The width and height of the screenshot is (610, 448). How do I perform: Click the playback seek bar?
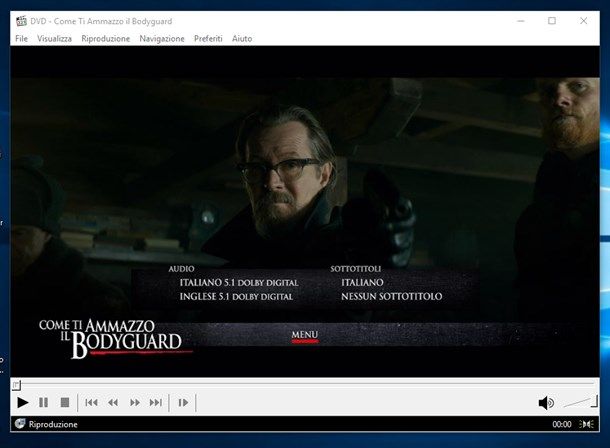[x=307, y=383]
